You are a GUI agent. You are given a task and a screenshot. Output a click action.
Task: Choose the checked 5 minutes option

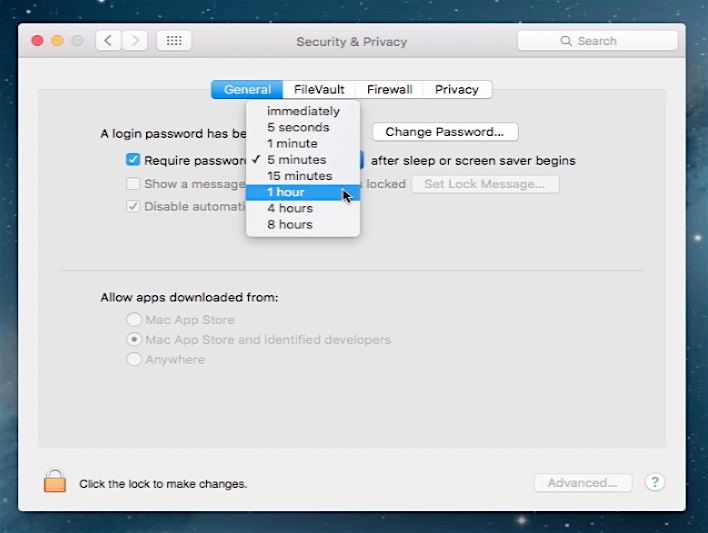(x=303, y=160)
